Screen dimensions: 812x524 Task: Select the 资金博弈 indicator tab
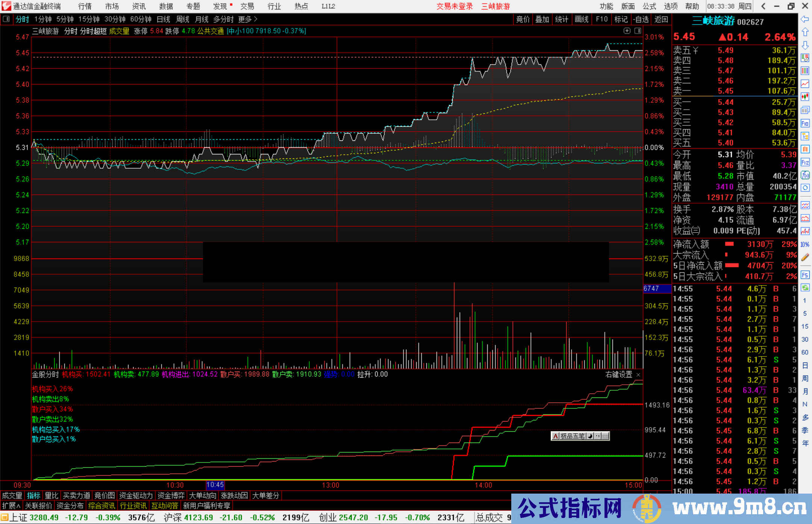(x=171, y=495)
